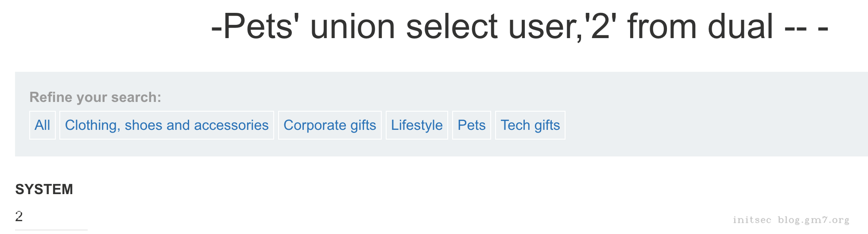Open Clothing, shoes and accessories category

[x=167, y=125]
